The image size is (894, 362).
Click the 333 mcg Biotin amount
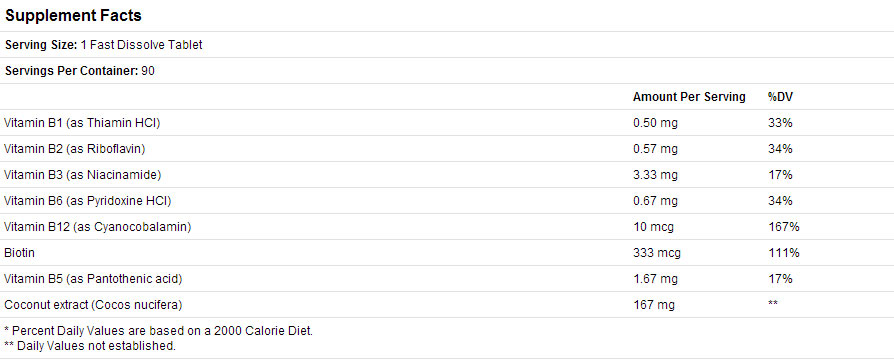[657, 253]
